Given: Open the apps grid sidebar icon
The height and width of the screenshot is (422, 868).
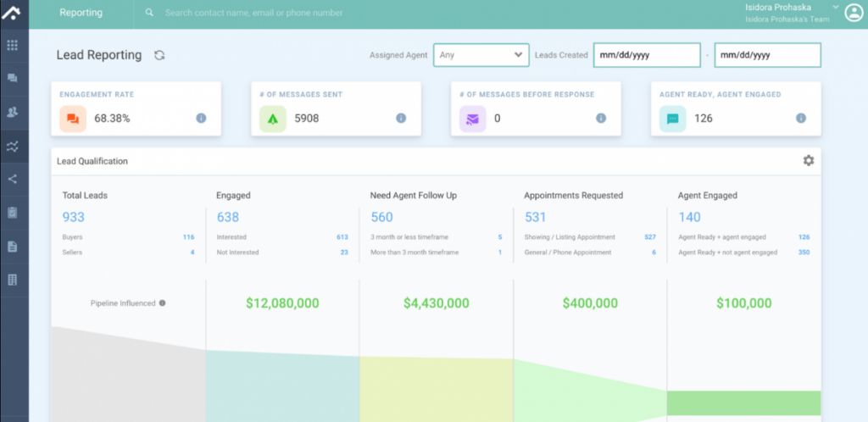Looking at the screenshot, I should point(12,46).
